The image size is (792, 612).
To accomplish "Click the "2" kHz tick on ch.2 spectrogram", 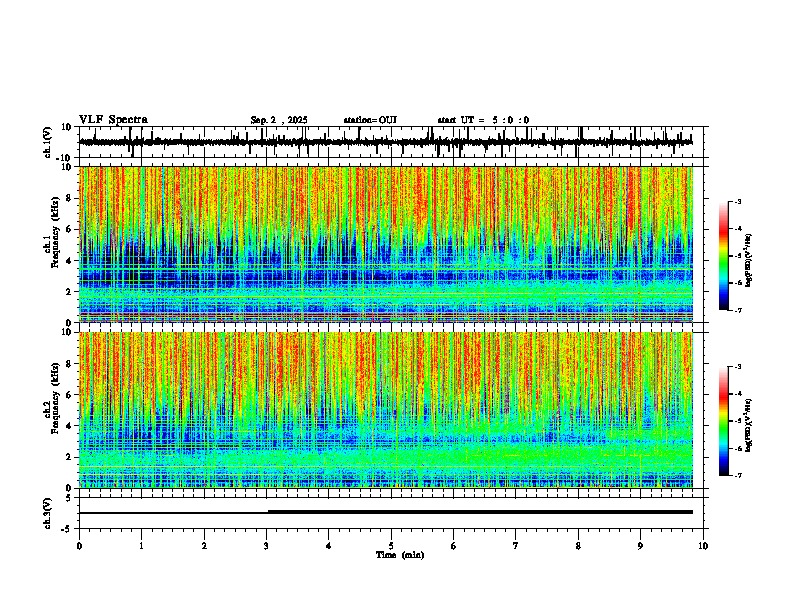I will pyautogui.click(x=70, y=457).
